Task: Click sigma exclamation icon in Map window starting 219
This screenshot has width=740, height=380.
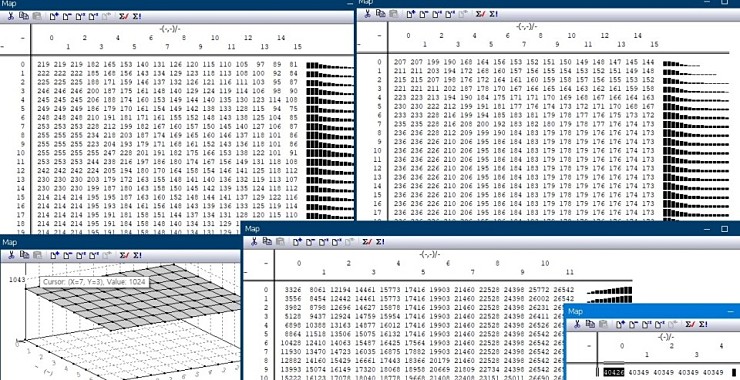Action: pos(137,17)
